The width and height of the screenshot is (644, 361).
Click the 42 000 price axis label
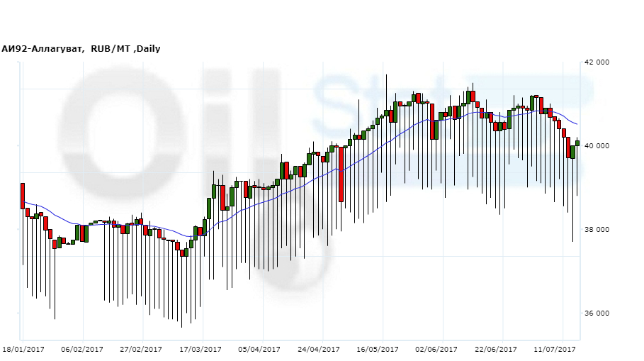coord(596,62)
